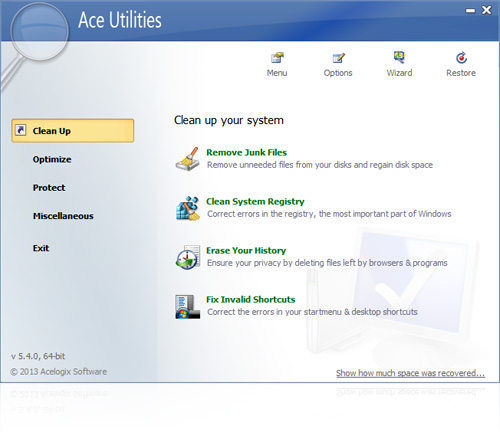Click Show how much space was recovered link

[x=410, y=373]
